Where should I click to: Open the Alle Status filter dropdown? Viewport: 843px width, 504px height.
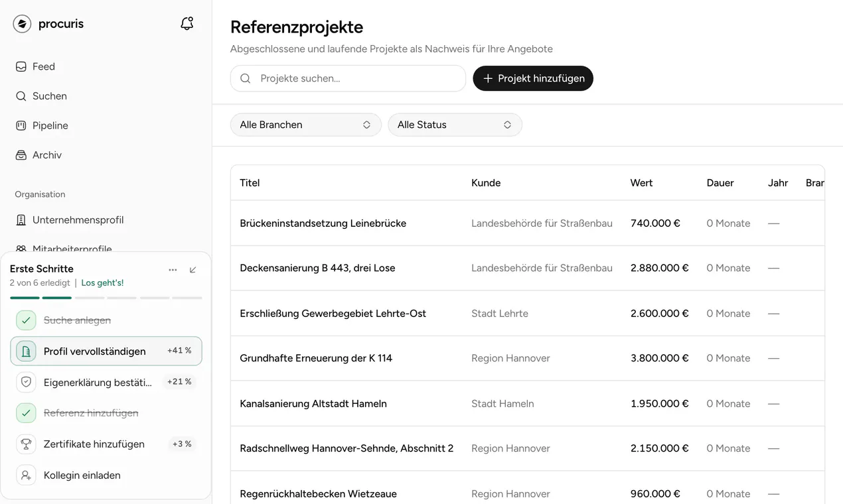click(455, 125)
